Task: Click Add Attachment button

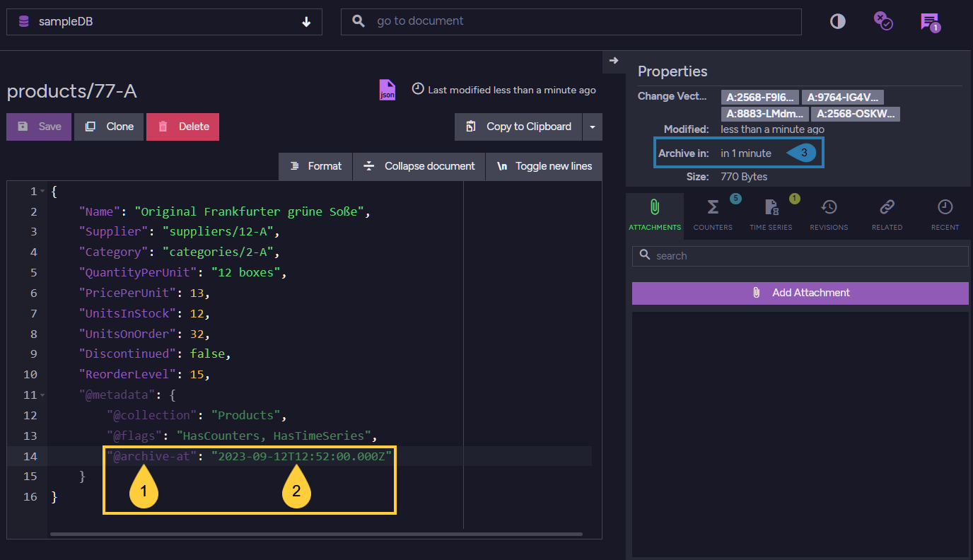Action: coord(800,293)
